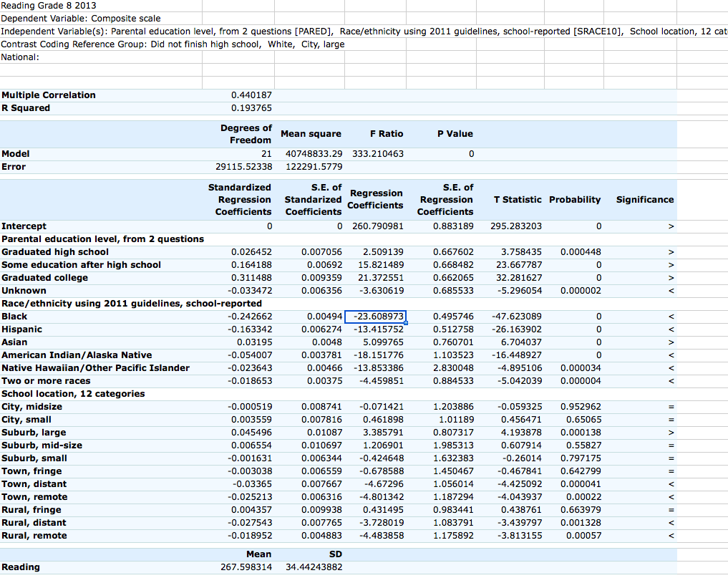Select the highlighted Black coefficient -23.608973
The width and height of the screenshot is (728, 578).
[375, 317]
